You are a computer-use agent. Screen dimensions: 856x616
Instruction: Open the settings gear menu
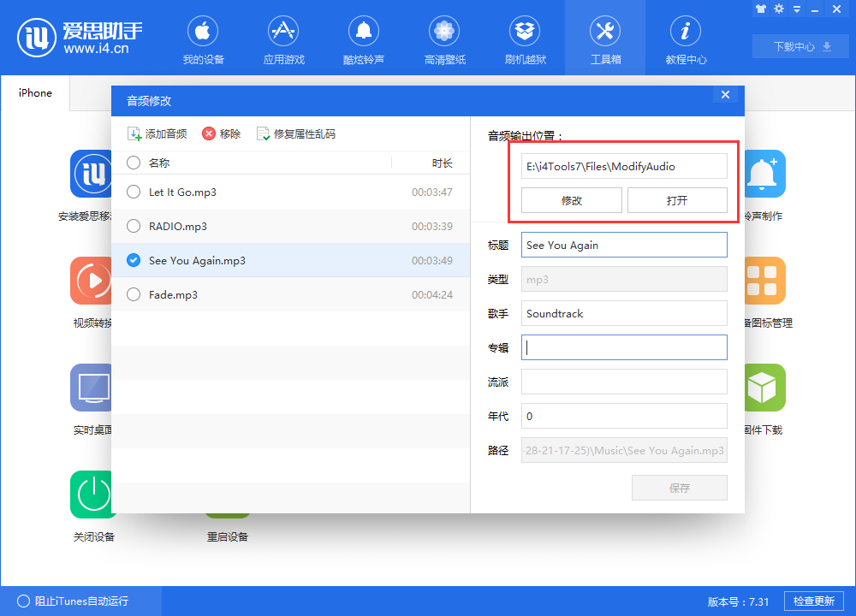[779, 9]
